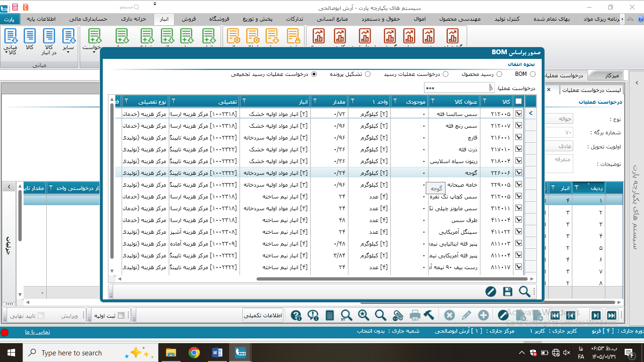Uncheck the checkbox for the قارچ row
The height and width of the screenshot is (362, 644).
click(519, 137)
